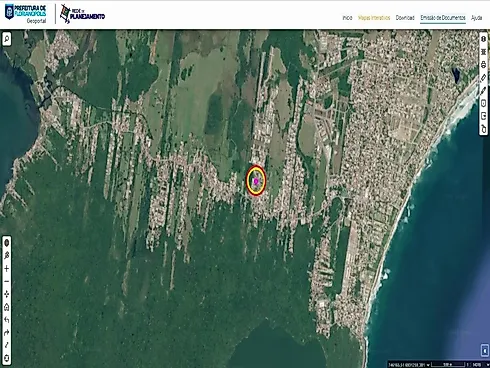
Task: Open the Ajuda help link
Action: pos(476,18)
